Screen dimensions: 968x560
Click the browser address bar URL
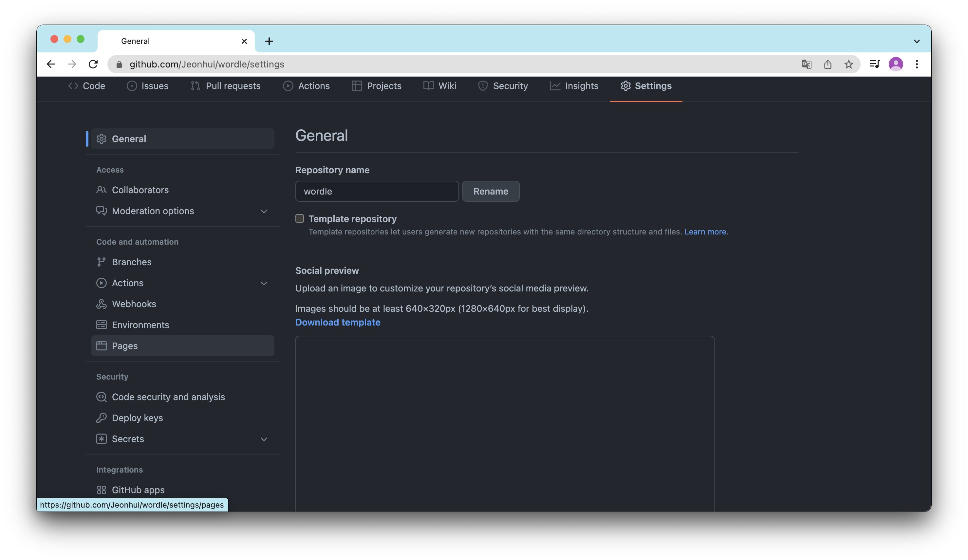point(207,64)
